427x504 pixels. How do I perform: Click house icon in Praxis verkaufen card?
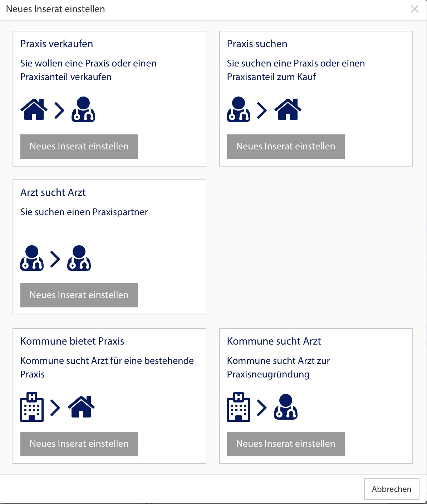tap(34, 110)
